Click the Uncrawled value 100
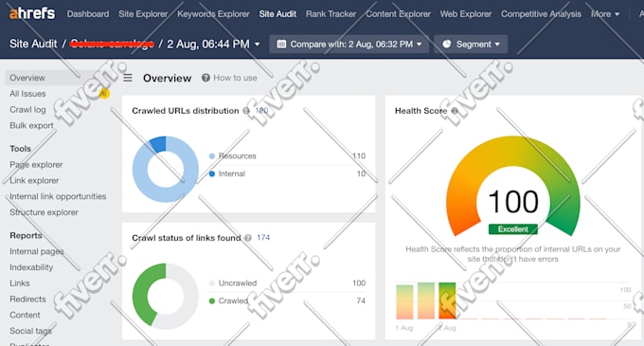The image size is (644, 346). pos(359,283)
